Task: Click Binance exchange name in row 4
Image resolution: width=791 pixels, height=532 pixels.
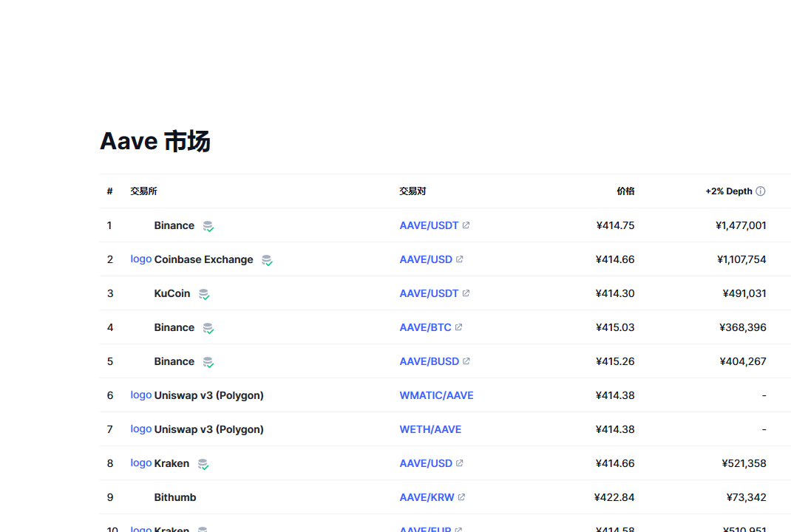Action: 174,327
